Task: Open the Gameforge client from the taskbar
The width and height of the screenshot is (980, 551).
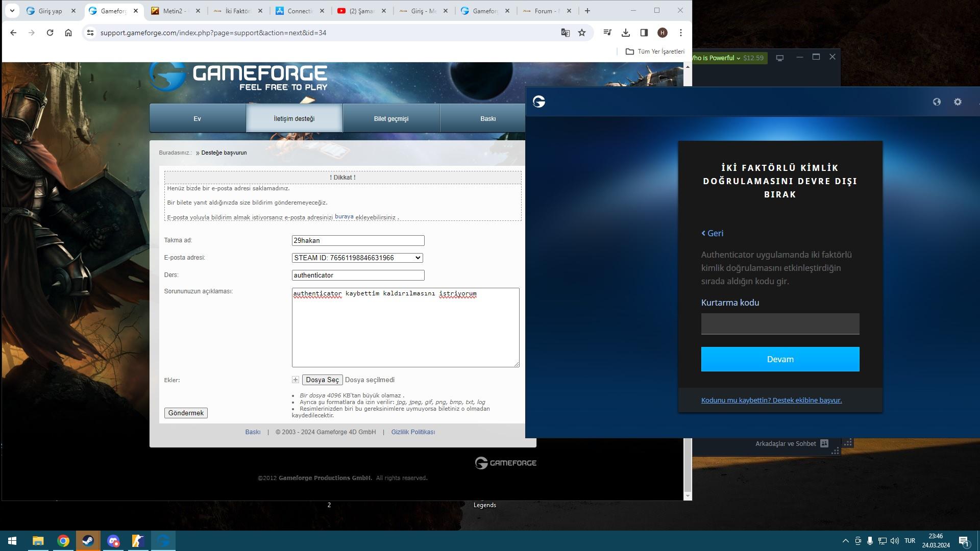Action: click(163, 541)
